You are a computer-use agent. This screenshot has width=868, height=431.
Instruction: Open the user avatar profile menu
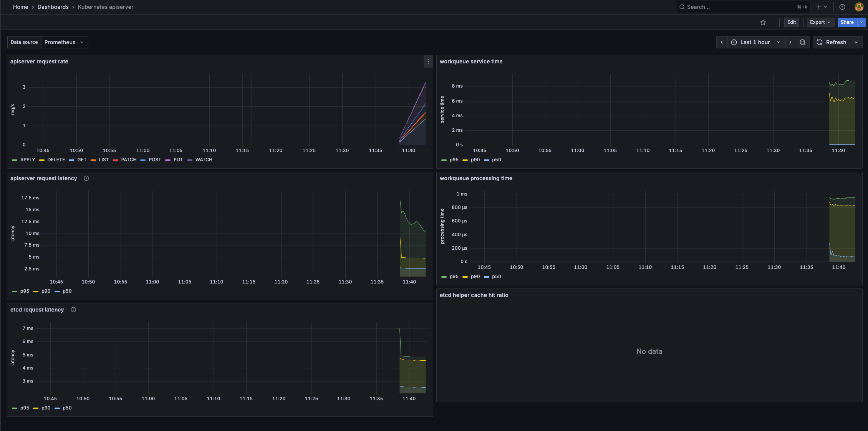859,7
